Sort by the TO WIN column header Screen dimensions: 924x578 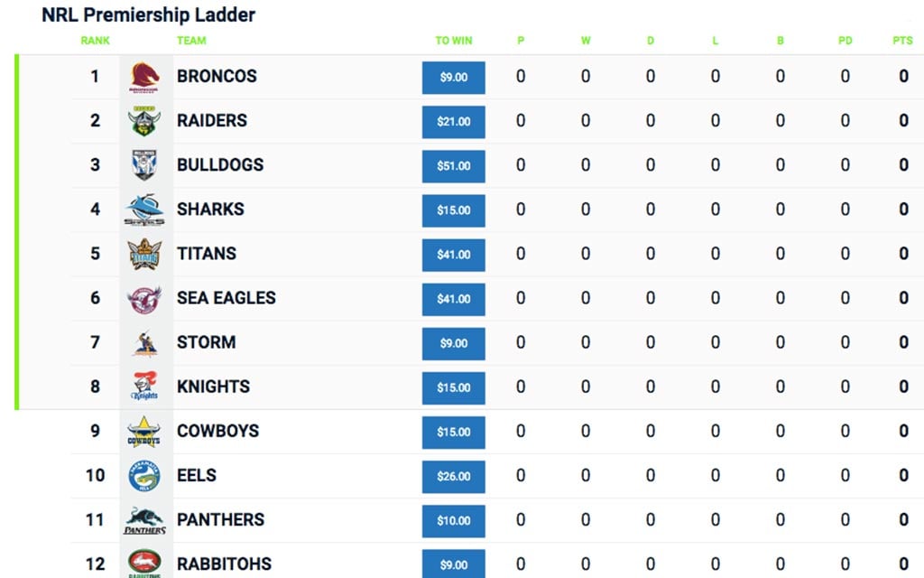(x=454, y=41)
